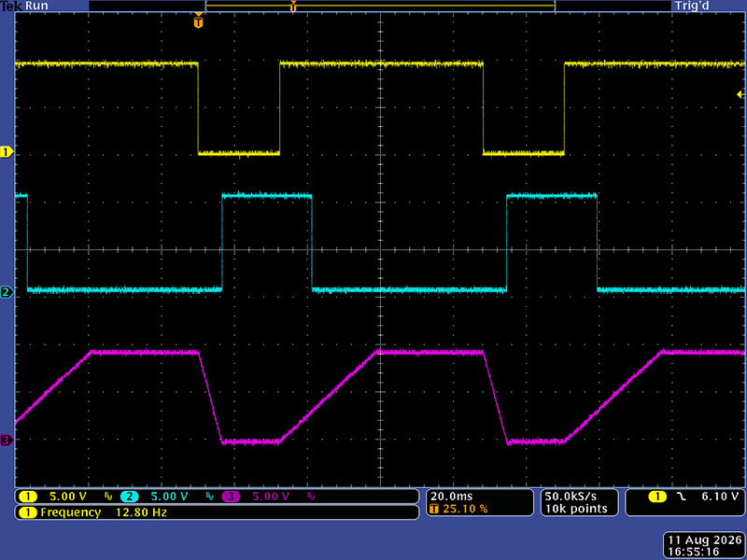This screenshot has height=560, width=747.
Task: Click the magenta 5.00 V scale value
Action: point(271,497)
